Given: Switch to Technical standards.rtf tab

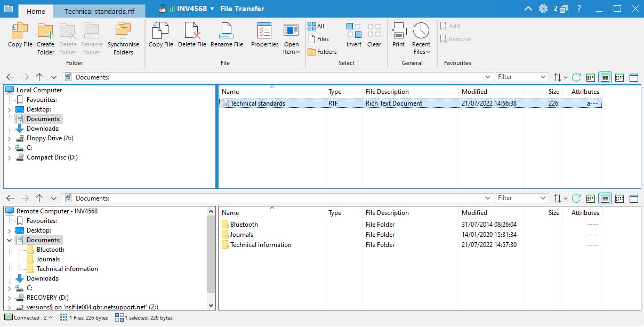Looking at the screenshot, I should click(99, 11).
